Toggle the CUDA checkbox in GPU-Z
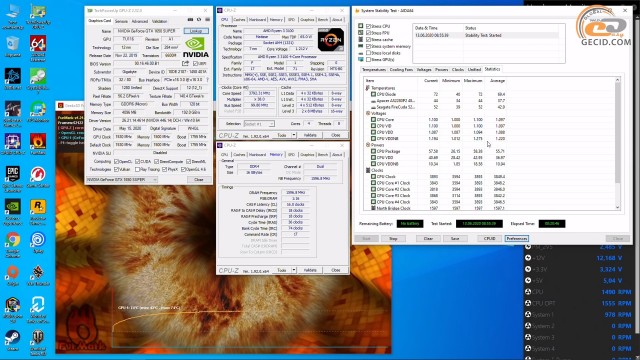Viewport: 640px width, 360px height. pyautogui.click(x=138, y=162)
